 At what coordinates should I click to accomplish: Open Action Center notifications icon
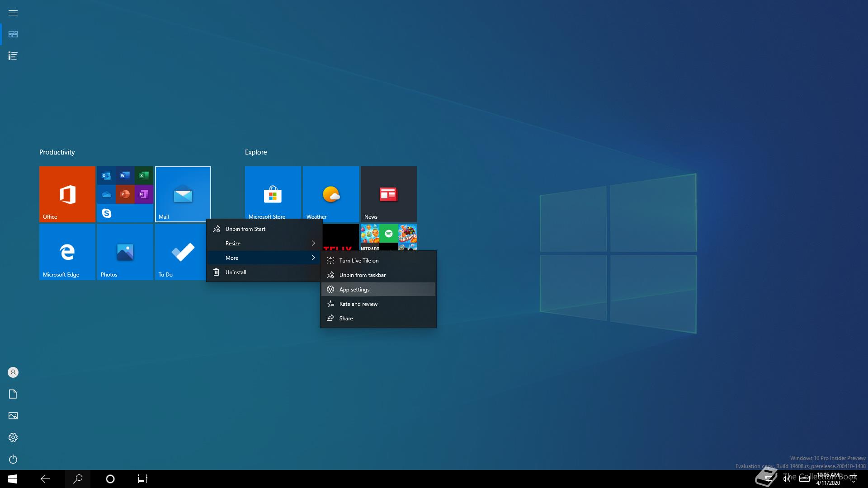click(854, 479)
